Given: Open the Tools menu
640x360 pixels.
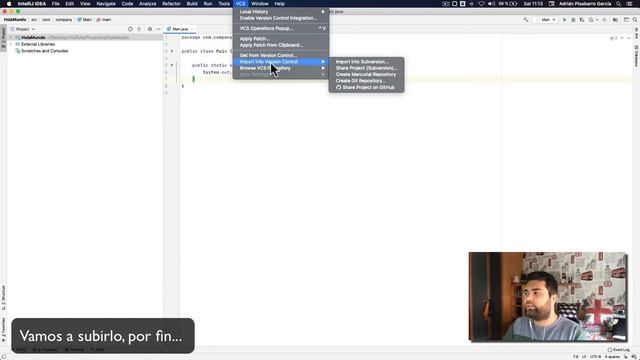Looking at the screenshot, I should [x=224, y=4].
